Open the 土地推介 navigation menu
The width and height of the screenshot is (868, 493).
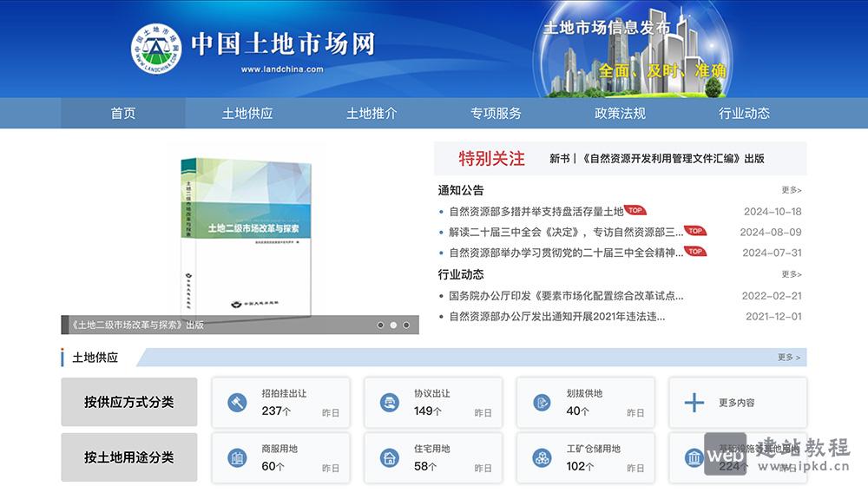point(372,114)
